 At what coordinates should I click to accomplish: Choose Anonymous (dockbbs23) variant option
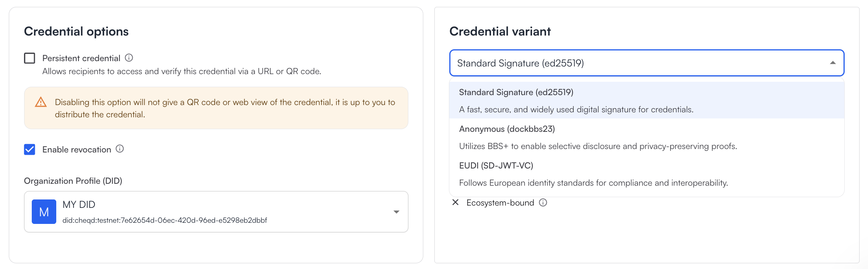(x=507, y=129)
